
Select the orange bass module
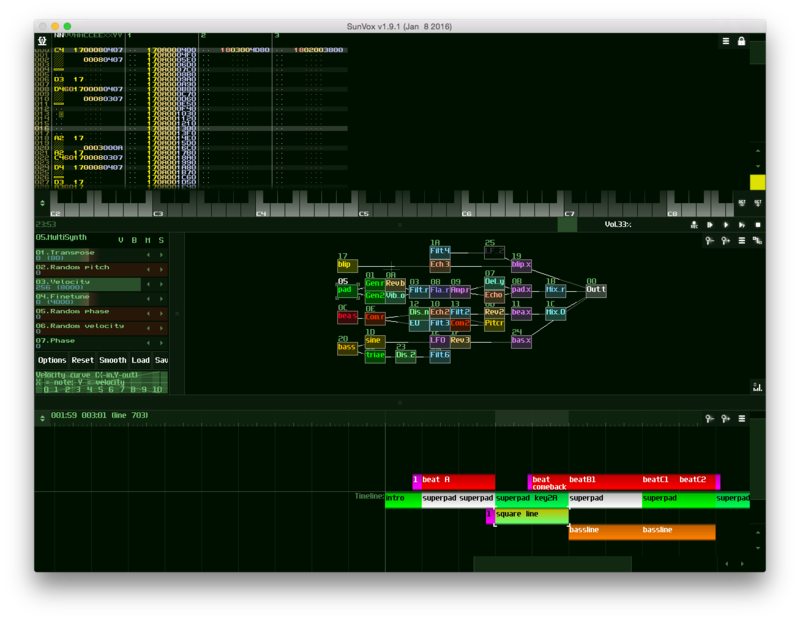pos(347,349)
